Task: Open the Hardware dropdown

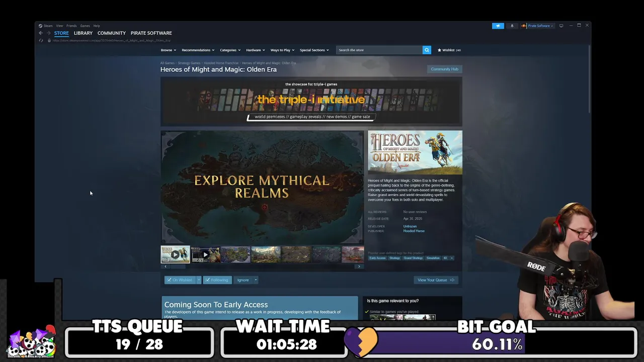Action: coord(255,50)
